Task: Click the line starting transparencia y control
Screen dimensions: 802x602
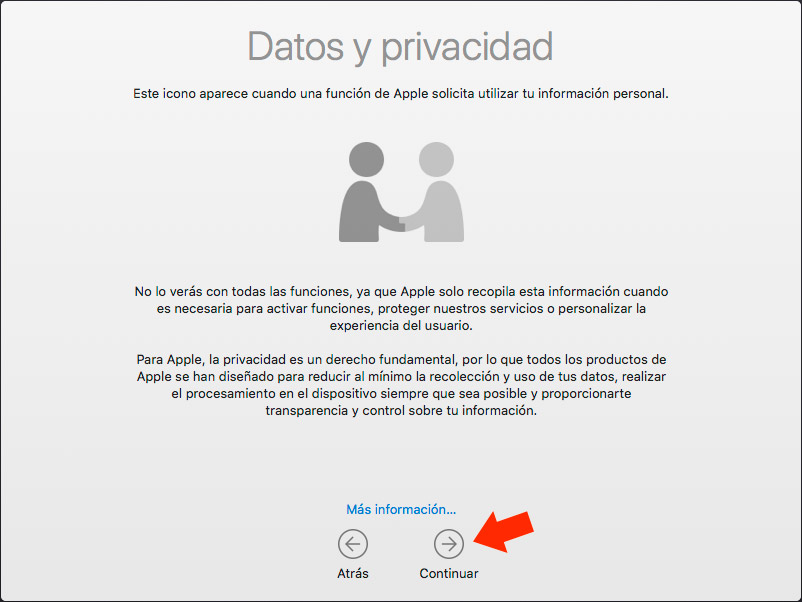Action: 401,411
